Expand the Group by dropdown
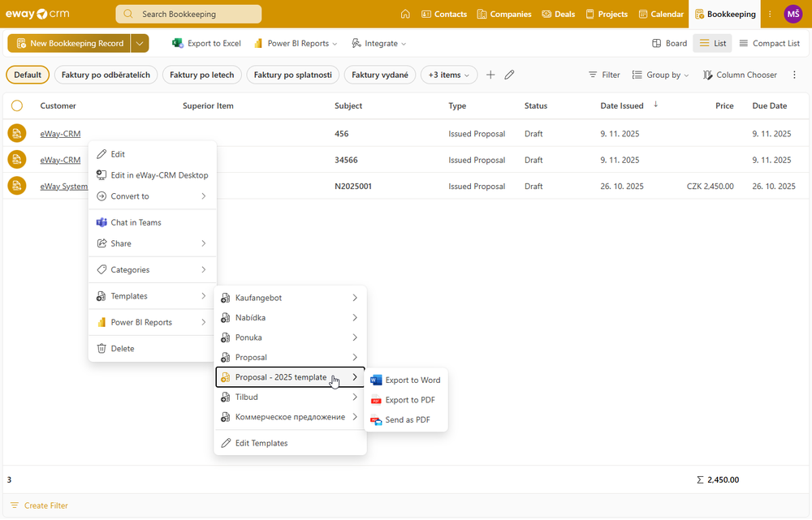 pos(661,75)
